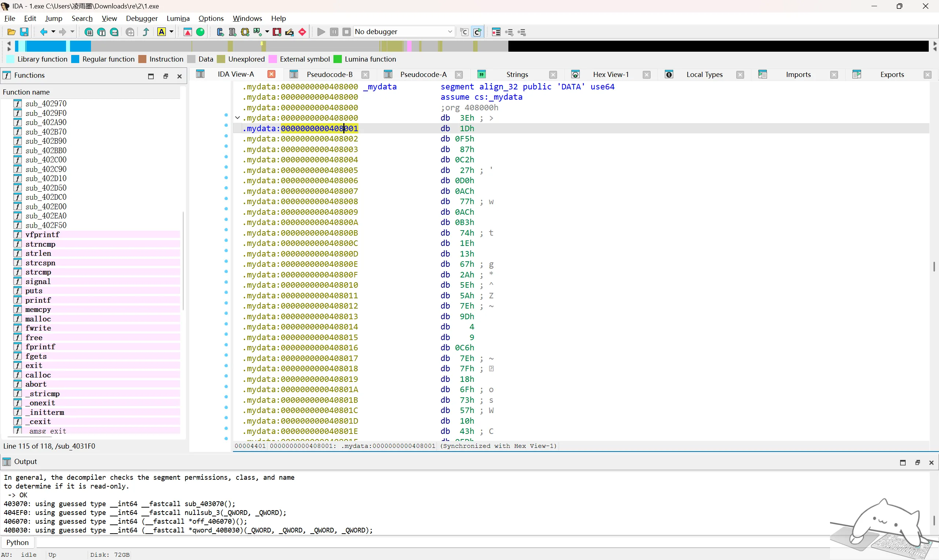Switch to the Strings tab

click(517, 74)
